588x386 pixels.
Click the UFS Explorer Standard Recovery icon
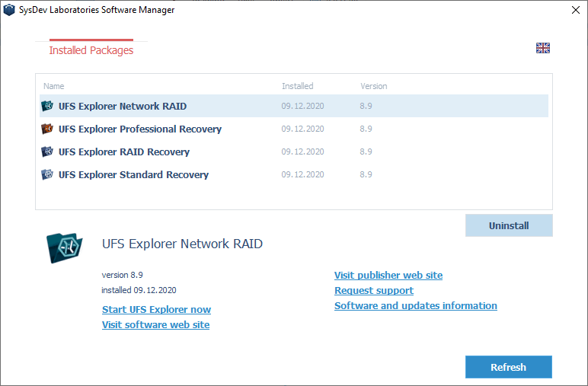(x=46, y=174)
